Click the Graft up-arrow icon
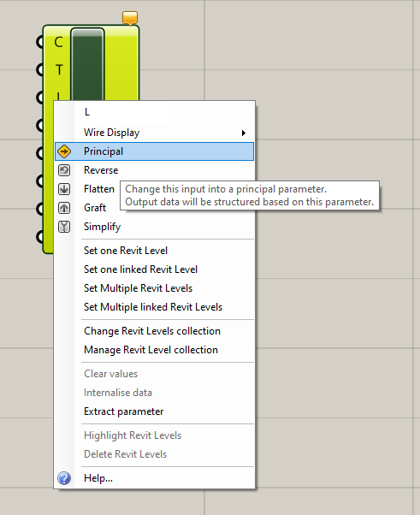This screenshot has height=515, width=420. [x=64, y=208]
